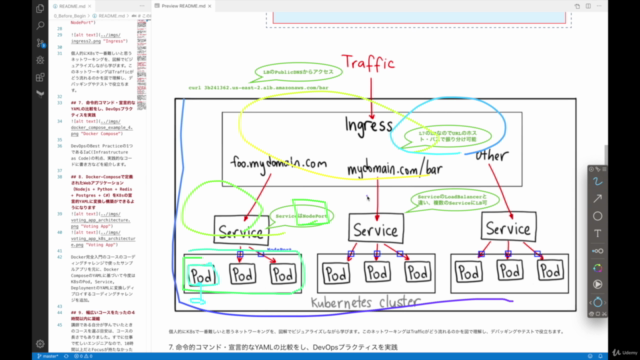The height and width of the screenshot is (360, 640).
Task: Click the feedback smiley in status bar
Action: [x=590, y=356]
